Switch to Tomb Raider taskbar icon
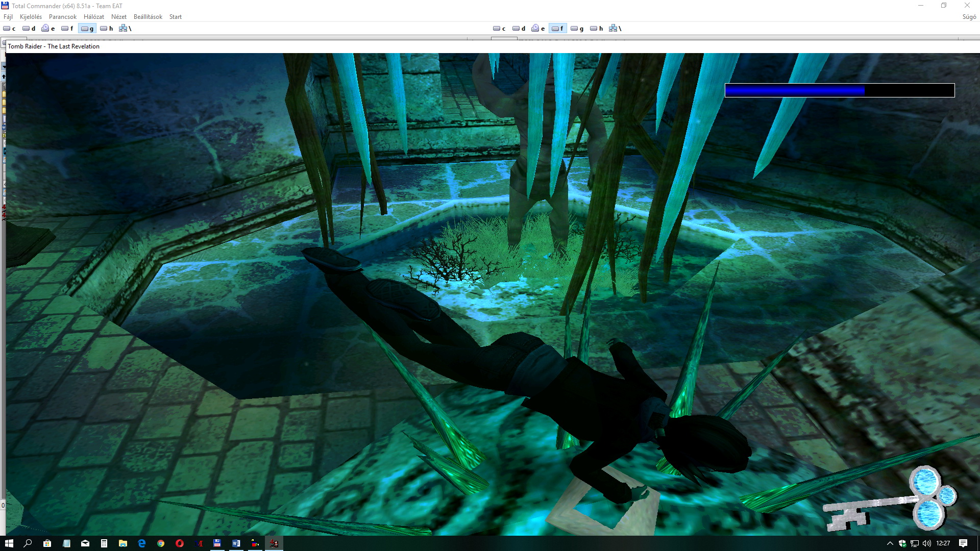Viewport: 980px width, 551px height. (x=274, y=543)
